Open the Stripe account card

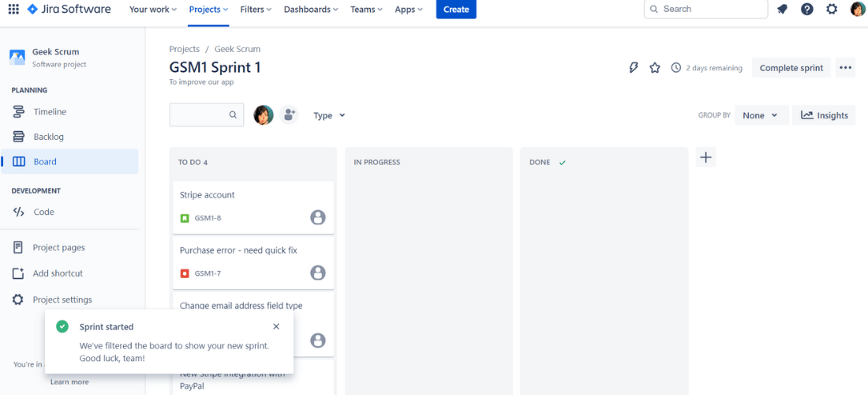(253, 207)
